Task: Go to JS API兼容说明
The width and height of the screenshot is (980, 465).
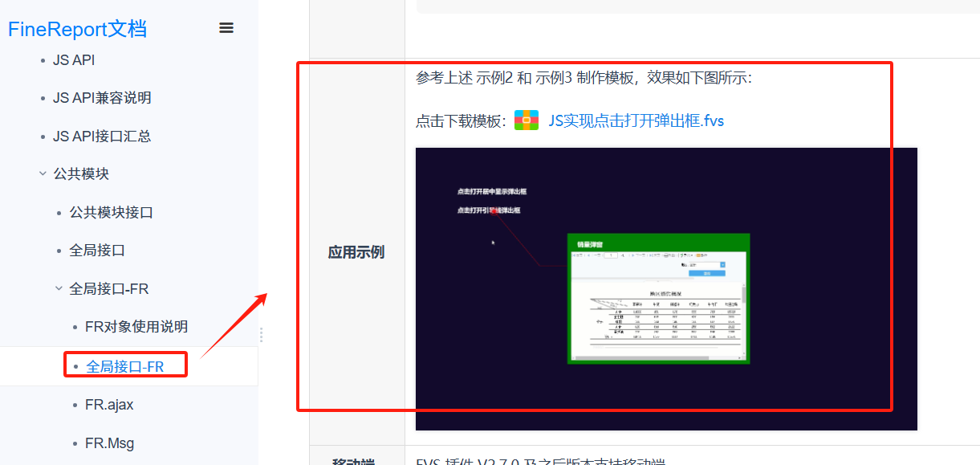Action: coord(102,98)
